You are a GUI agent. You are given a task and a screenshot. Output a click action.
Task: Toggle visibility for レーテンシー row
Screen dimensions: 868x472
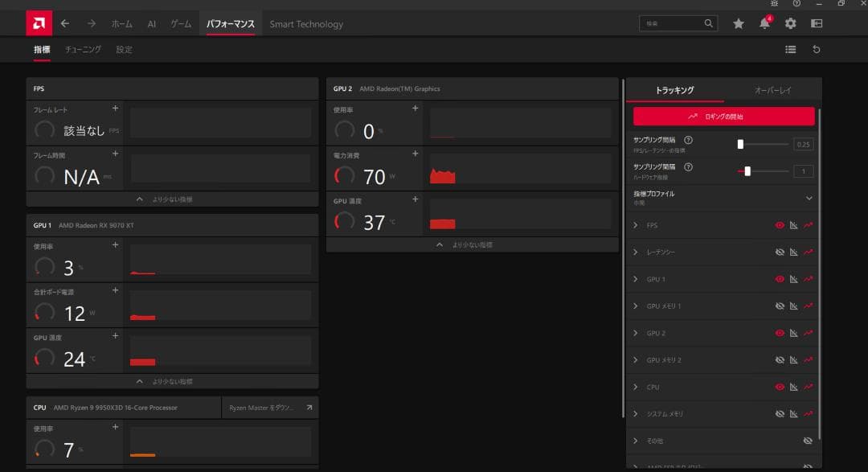click(x=779, y=252)
